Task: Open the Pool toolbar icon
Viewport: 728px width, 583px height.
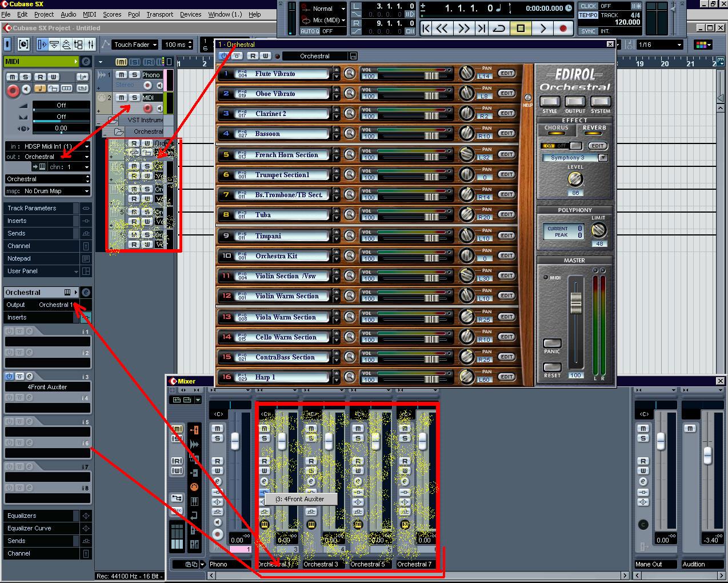Action: pyautogui.click(x=79, y=44)
